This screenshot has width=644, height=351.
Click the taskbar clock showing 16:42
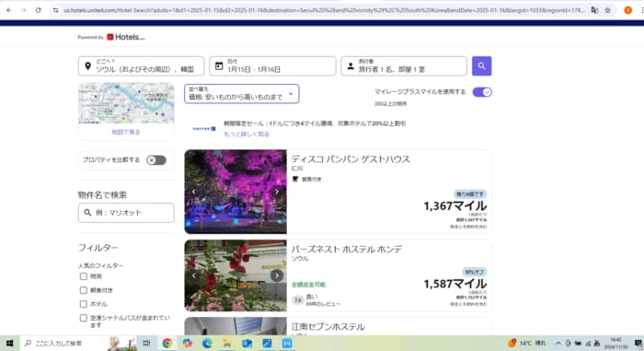[x=615, y=344]
